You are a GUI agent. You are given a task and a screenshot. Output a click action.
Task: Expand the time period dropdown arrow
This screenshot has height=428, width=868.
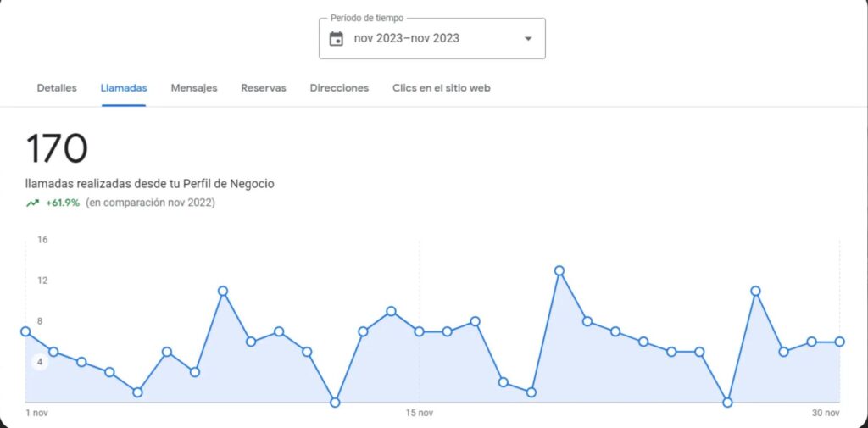pos(528,39)
